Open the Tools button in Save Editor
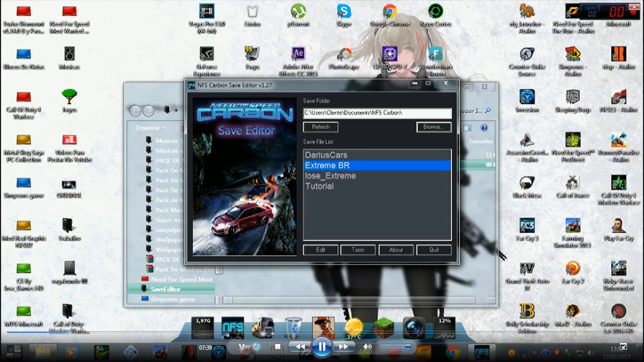The image size is (644, 362). click(x=358, y=250)
